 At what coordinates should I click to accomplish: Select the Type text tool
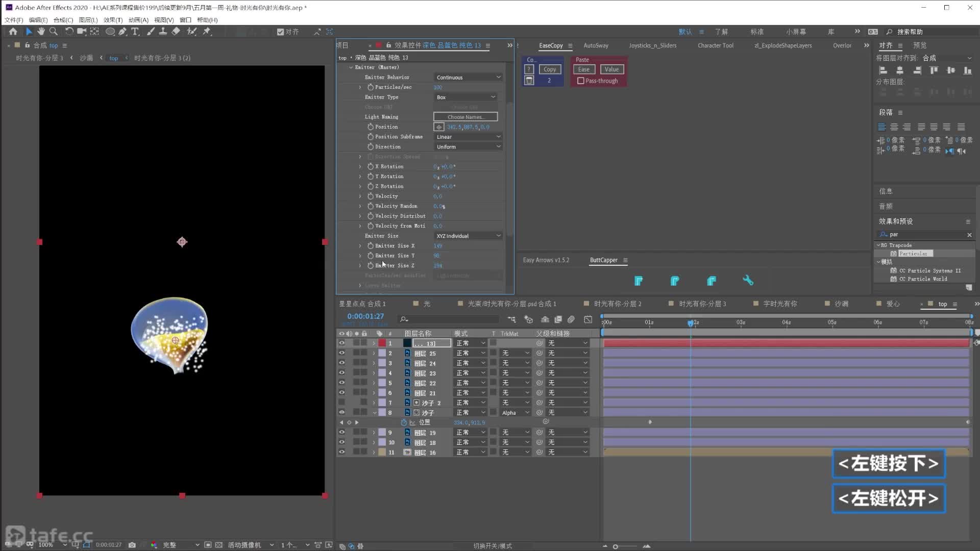pos(135,32)
